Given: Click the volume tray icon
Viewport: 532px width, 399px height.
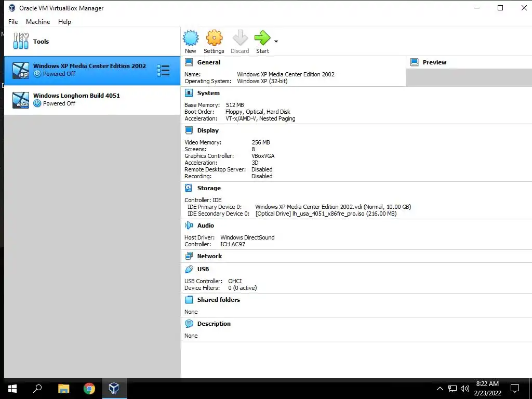Looking at the screenshot, I should (465, 389).
